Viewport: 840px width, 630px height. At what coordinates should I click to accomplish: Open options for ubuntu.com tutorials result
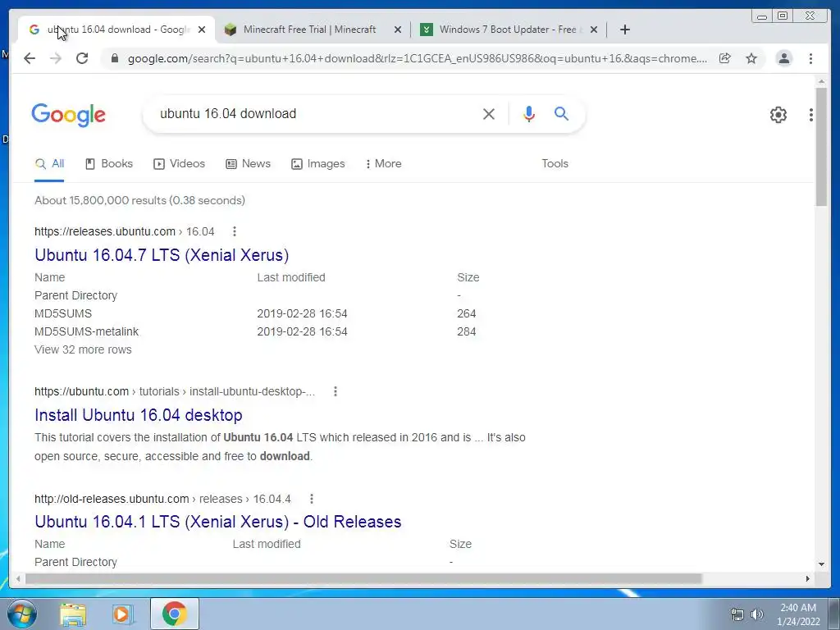(x=336, y=391)
